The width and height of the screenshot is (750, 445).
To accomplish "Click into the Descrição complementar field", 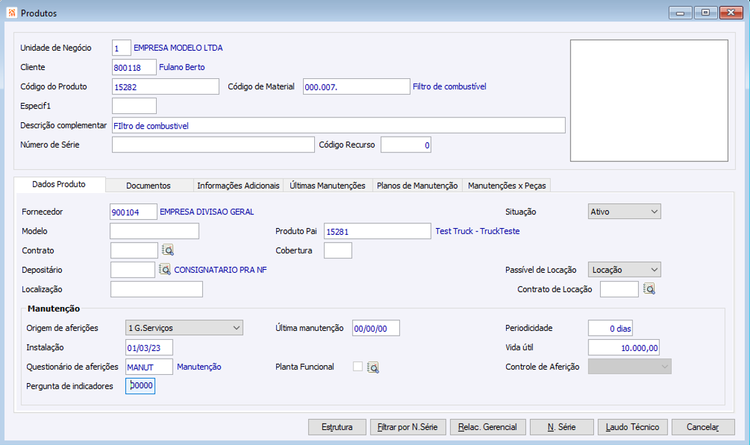I will click(339, 125).
